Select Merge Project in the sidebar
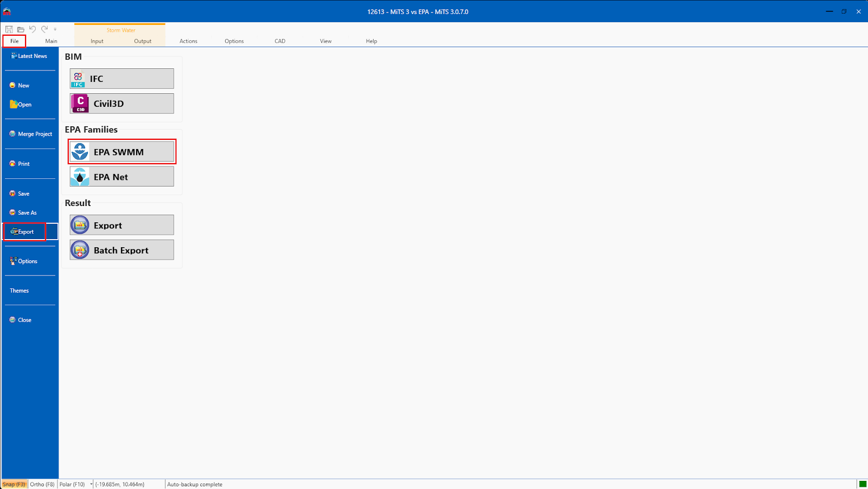This screenshot has width=868, height=489. (x=30, y=134)
